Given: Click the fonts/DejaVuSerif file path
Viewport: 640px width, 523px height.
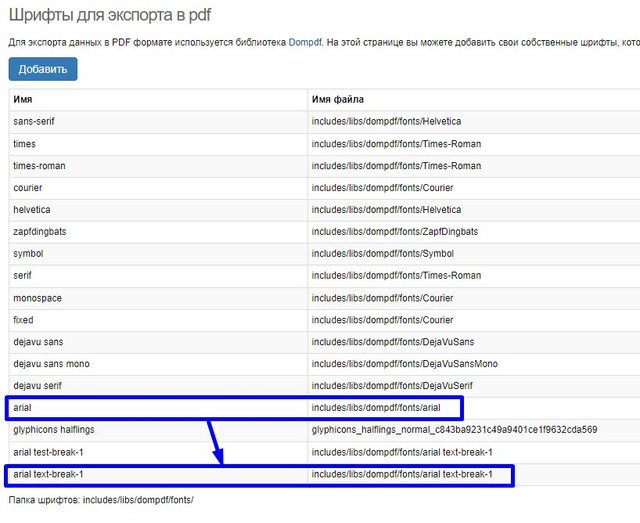Looking at the screenshot, I should pyautogui.click(x=392, y=386).
